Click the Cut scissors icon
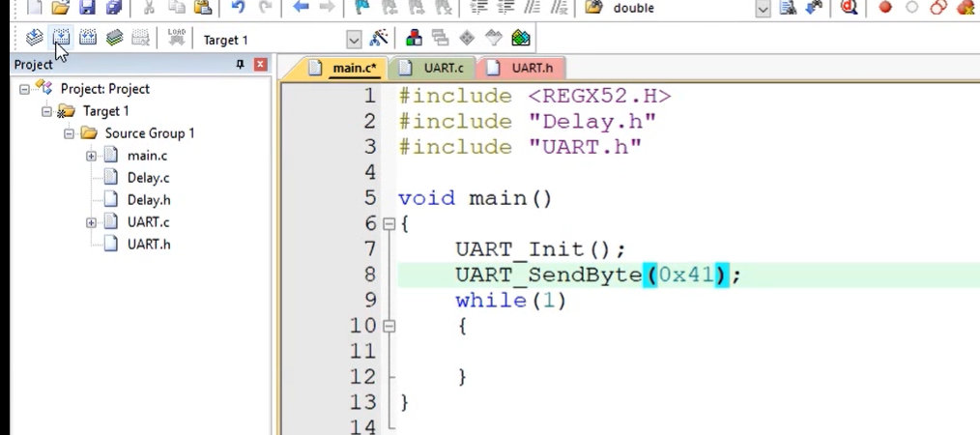The height and width of the screenshot is (435, 980). (149, 7)
